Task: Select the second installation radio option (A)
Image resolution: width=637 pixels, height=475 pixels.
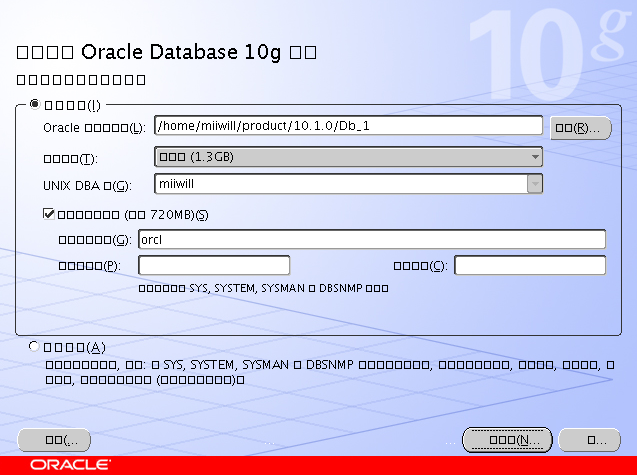Action: coord(34,347)
